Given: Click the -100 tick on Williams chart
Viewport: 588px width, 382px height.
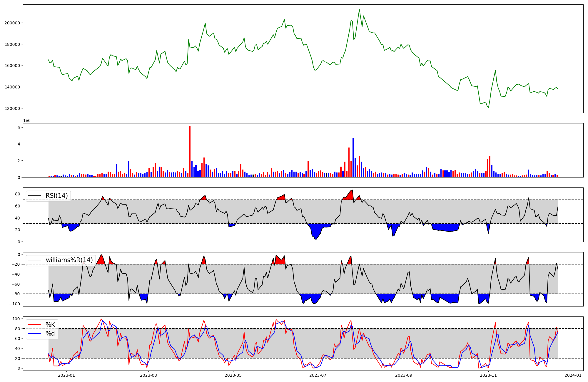Looking at the screenshot, I should [x=14, y=304].
